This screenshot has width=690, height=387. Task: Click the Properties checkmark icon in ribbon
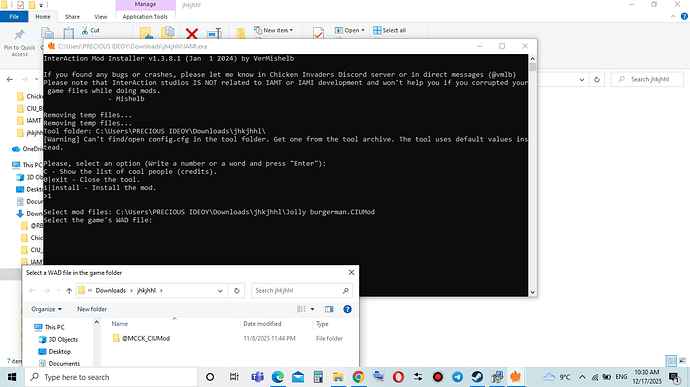point(318,33)
